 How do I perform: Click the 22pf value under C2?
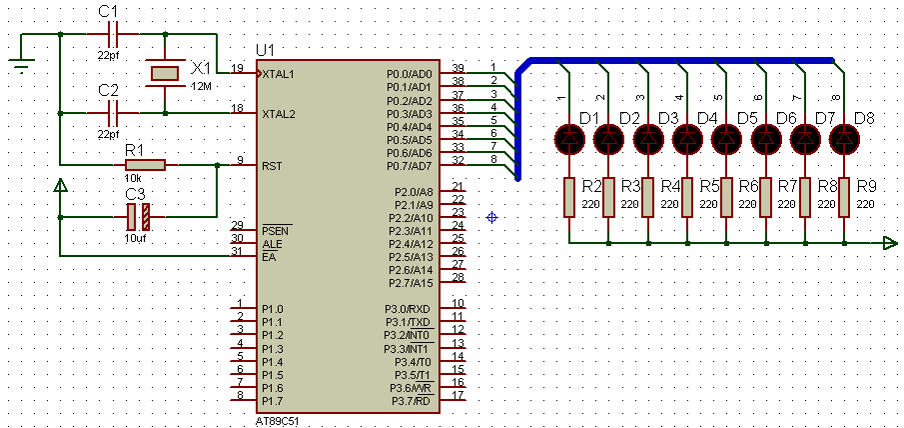pos(108,134)
